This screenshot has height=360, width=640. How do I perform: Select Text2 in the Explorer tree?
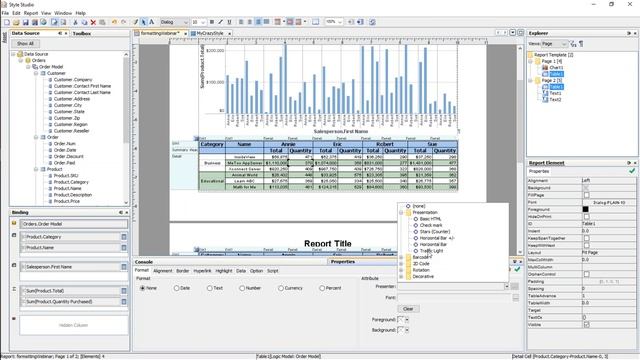point(555,100)
